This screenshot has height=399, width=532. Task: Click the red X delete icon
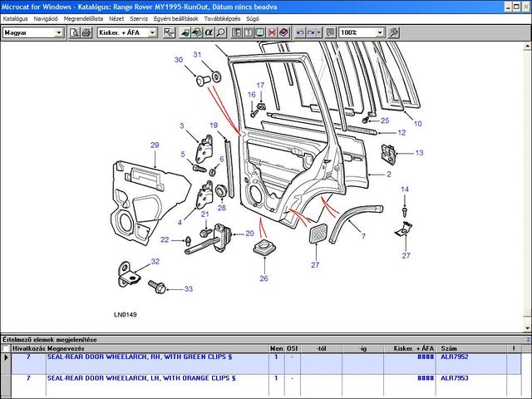(x=272, y=32)
